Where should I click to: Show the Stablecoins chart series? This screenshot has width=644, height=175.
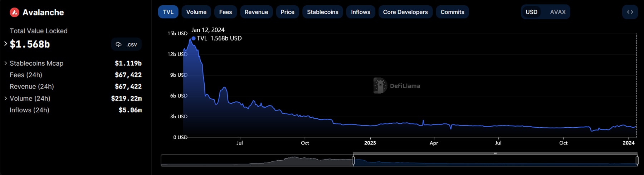pos(322,12)
